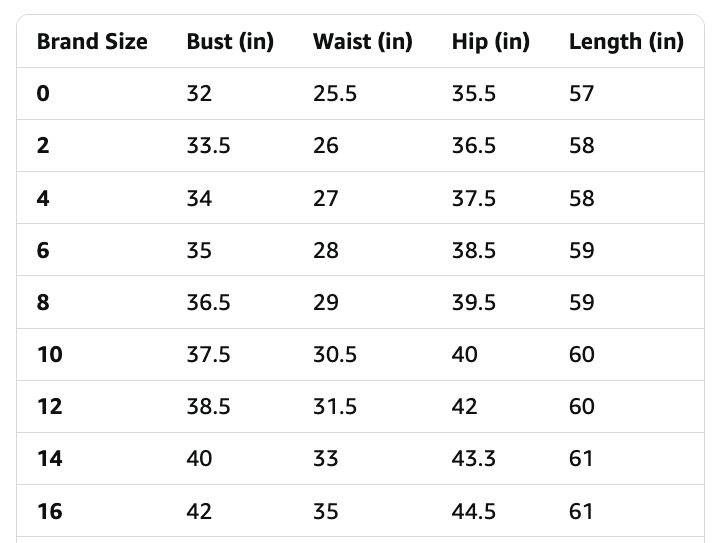Click brand size 0 row label
Screen dimensions: 727x543
click(x=43, y=94)
